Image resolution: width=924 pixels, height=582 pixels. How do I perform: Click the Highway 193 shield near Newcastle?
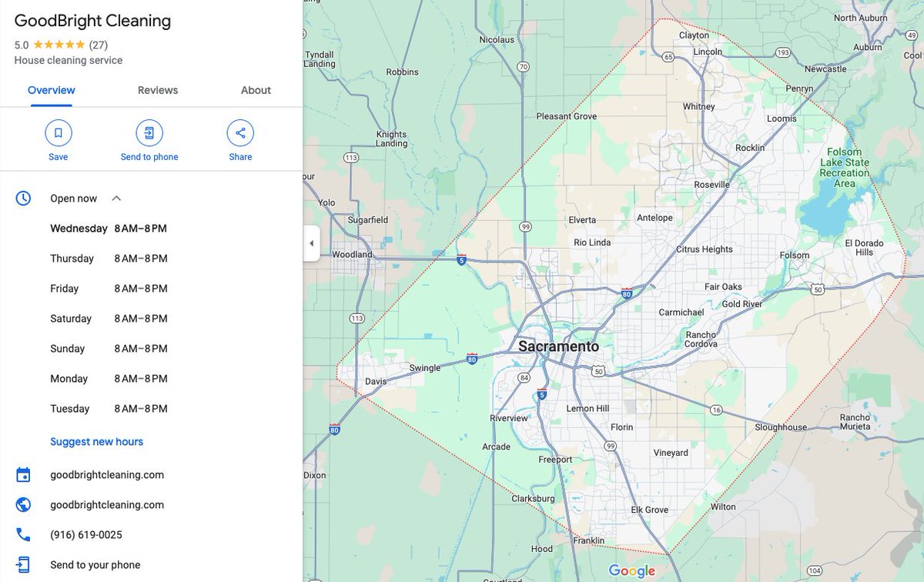point(784,53)
